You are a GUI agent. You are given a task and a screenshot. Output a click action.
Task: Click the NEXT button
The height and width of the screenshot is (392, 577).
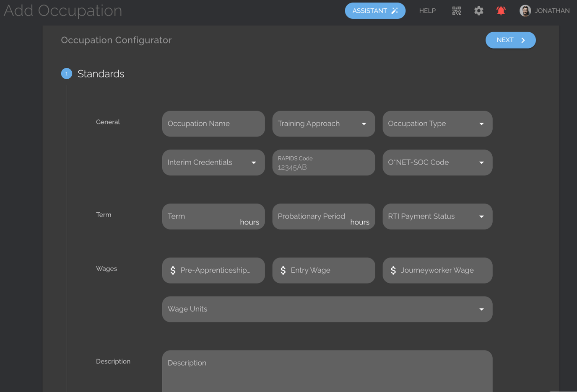pos(510,40)
